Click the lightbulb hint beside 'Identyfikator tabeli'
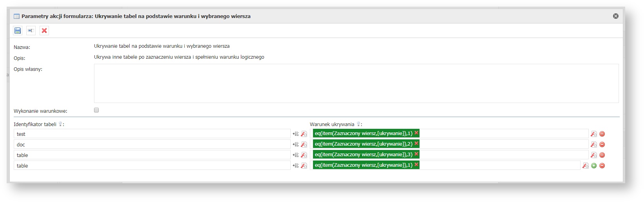Image resolution: width=644 pixels, height=202 pixels. pos(60,124)
